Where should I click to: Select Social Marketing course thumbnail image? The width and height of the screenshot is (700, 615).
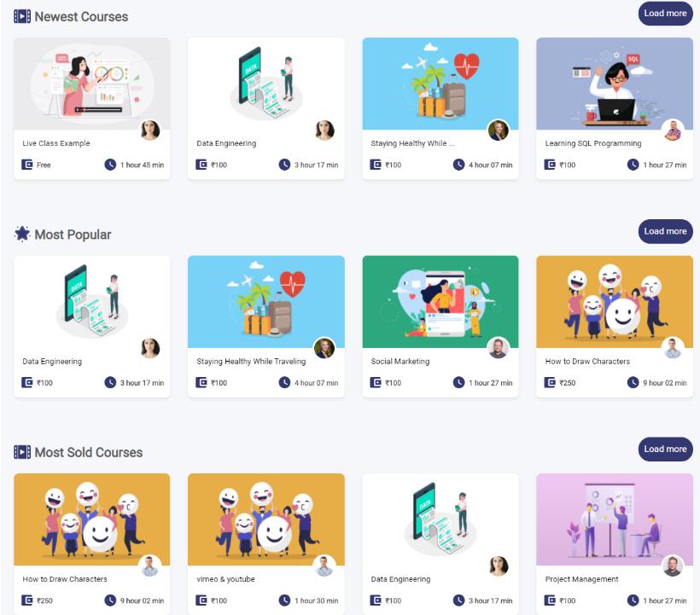point(440,302)
